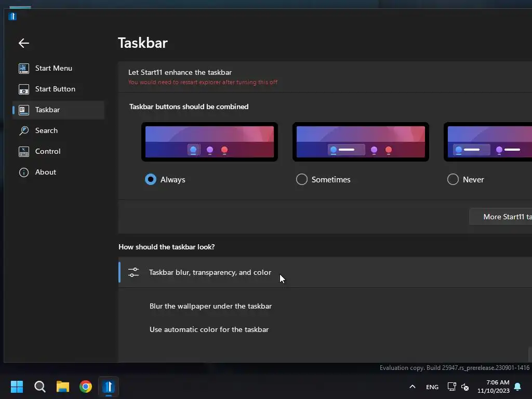Click the Always combined taskbar preview thumbnail
The width and height of the screenshot is (532, 399).
[210, 142]
